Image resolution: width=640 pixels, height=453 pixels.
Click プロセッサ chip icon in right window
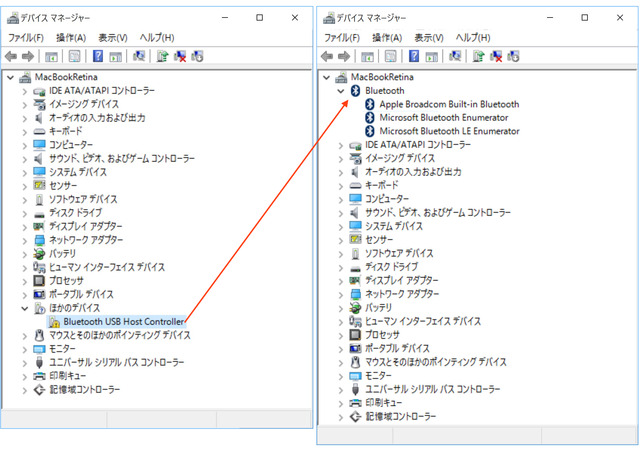pyautogui.click(x=356, y=335)
